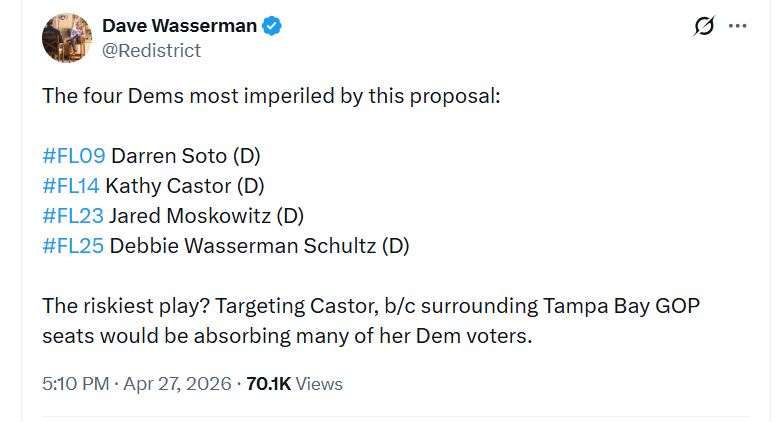Visit the @Redistrict handle link
Screen dimensions: 780x422
(x=151, y=50)
